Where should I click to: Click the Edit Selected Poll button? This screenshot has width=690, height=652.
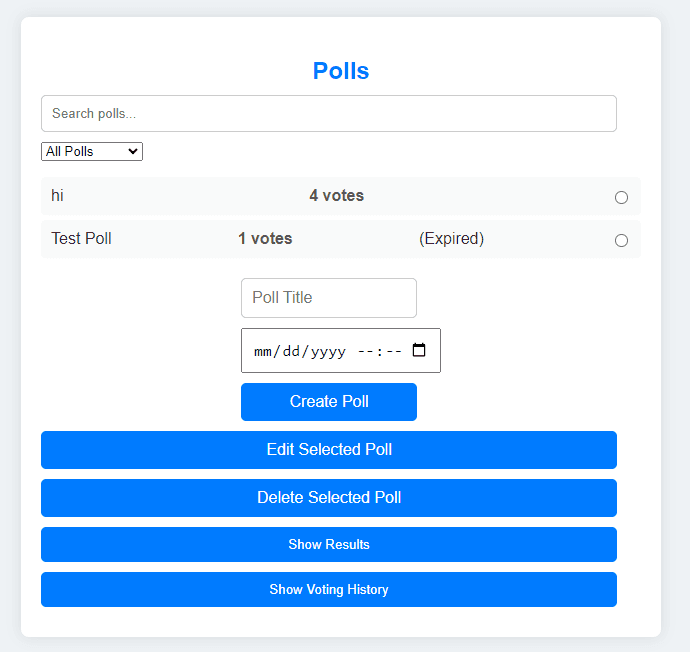[328, 450]
